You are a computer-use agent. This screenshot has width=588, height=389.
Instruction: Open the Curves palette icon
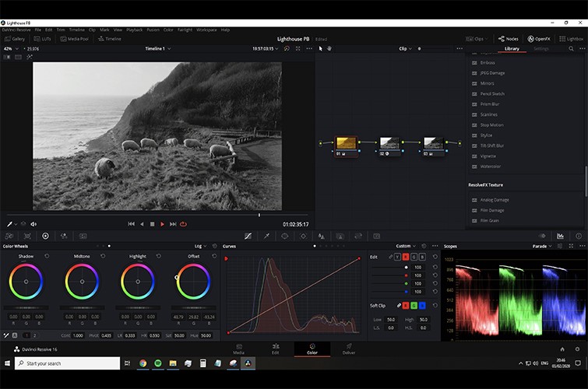[x=248, y=236]
